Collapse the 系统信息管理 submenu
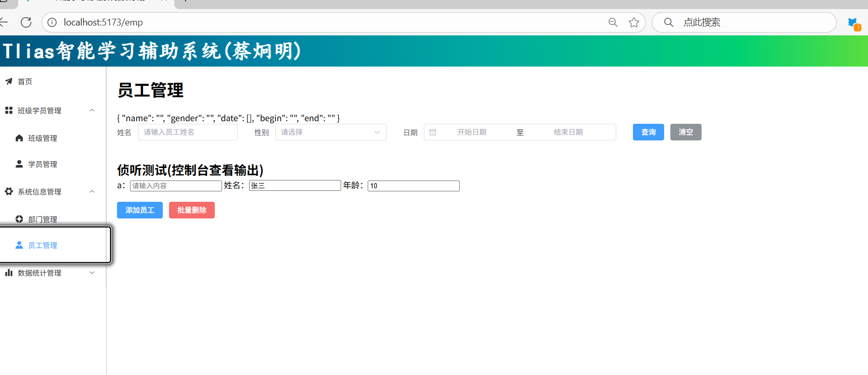This screenshot has width=868, height=375. click(x=92, y=191)
